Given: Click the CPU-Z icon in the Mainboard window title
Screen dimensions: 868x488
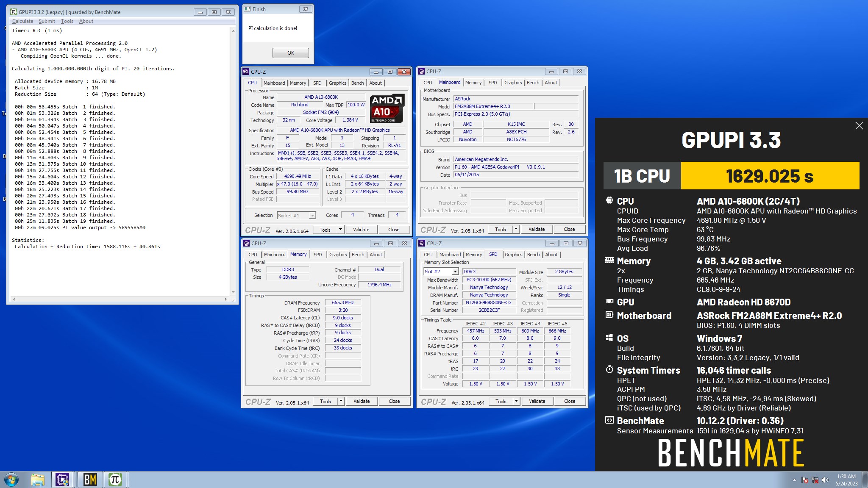Looking at the screenshot, I should pyautogui.click(x=421, y=72).
